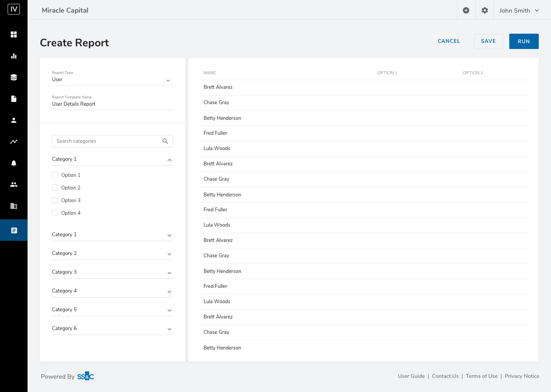Image resolution: width=551 pixels, height=392 pixels.
Task: Open the trend line icon in sidebar
Action: [x=14, y=142]
